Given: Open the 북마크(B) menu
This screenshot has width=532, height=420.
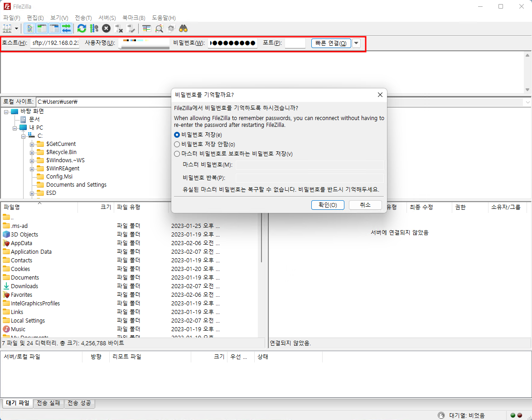Looking at the screenshot, I should pos(134,18).
